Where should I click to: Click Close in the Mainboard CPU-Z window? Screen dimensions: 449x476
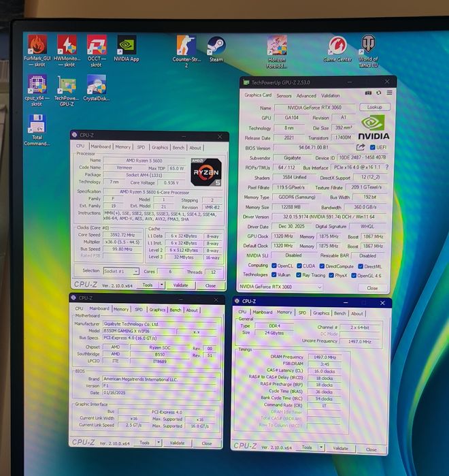click(x=207, y=443)
